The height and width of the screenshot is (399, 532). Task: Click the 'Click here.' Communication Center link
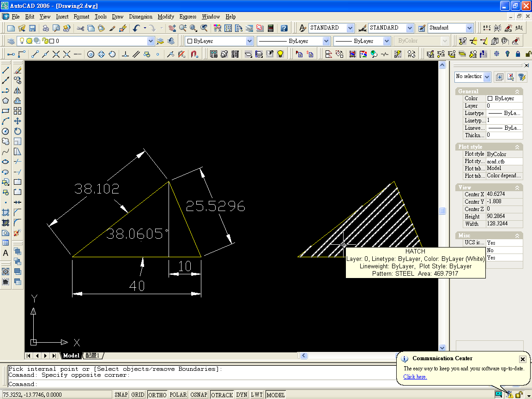pos(415,377)
